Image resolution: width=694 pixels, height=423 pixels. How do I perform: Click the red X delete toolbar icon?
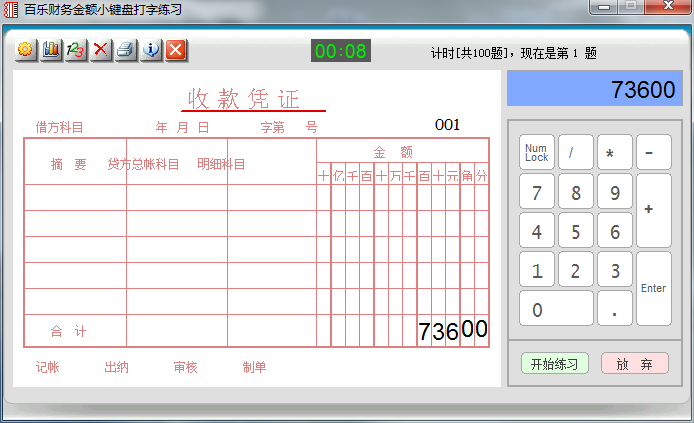(x=101, y=50)
